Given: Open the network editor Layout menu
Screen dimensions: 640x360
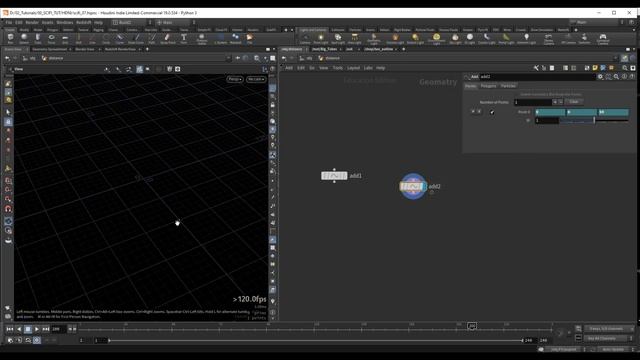Looking at the screenshot, I should [353, 68].
